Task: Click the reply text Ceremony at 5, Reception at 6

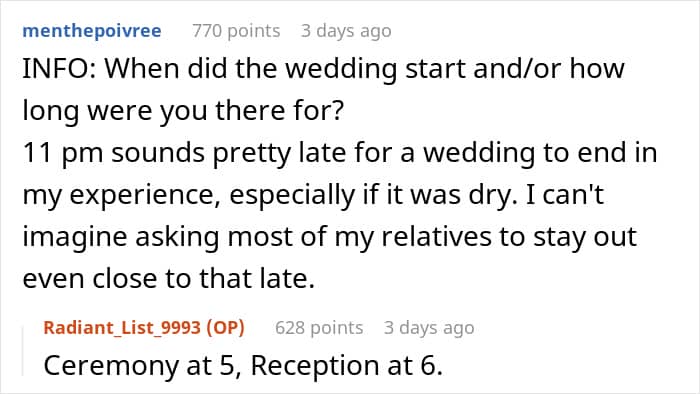Action: pyautogui.click(x=243, y=365)
